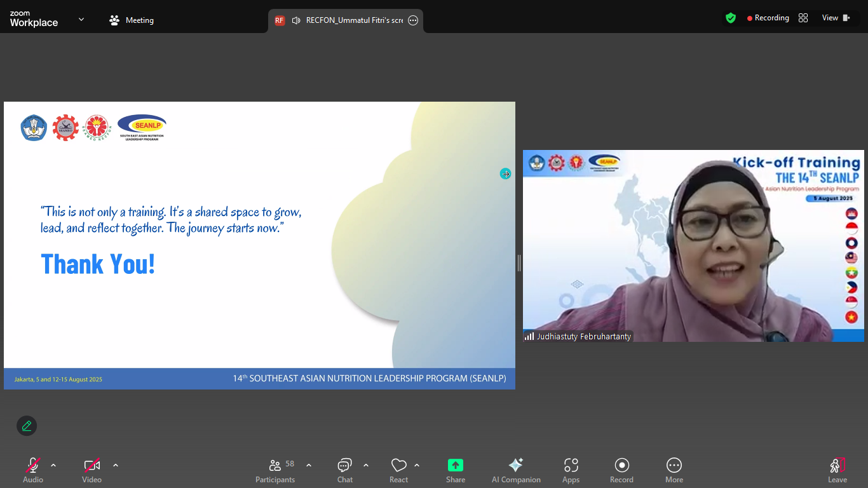Click the green Share screen icon
This screenshot has height=488, width=868.
coord(456,465)
